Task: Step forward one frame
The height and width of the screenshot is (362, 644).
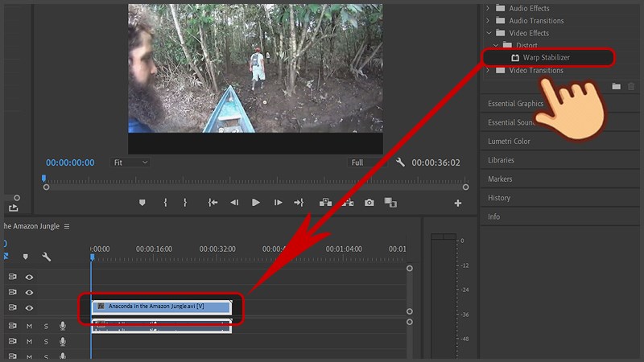Action: pos(278,203)
